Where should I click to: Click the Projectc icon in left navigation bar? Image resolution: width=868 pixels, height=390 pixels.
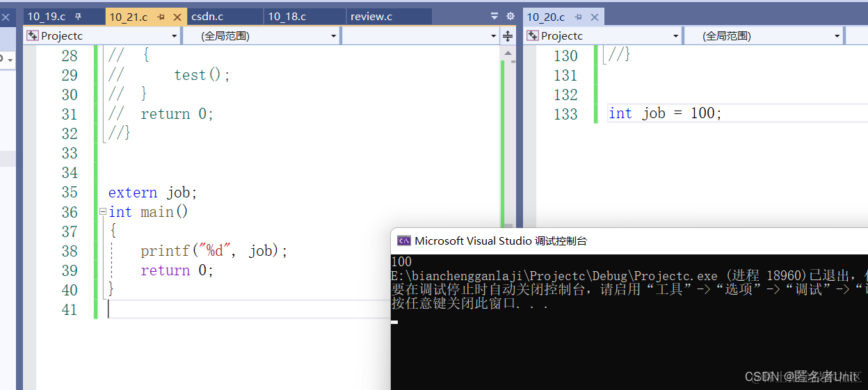coord(33,36)
